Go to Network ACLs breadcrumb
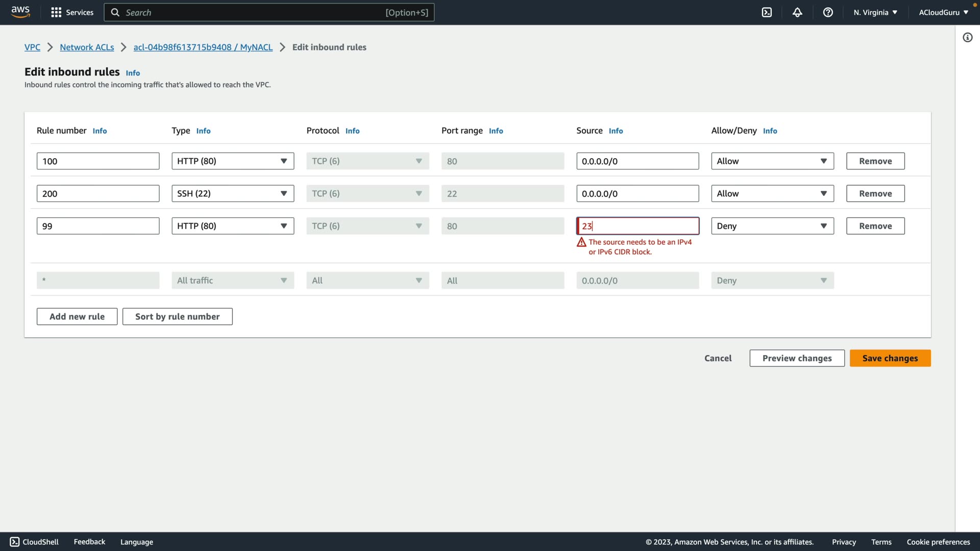The height and width of the screenshot is (551, 980). pyautogui.click(x=87, y=47)
